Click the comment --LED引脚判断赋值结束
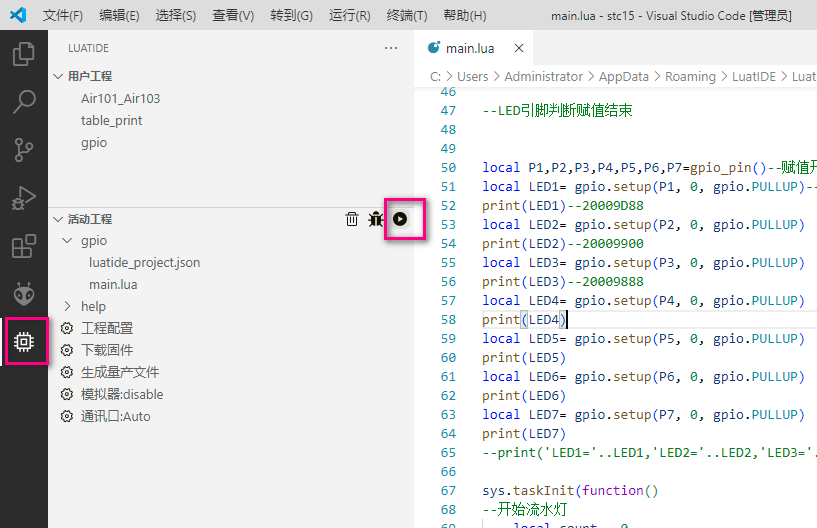This screenshot has height=528, width=817. coord(557,110)
